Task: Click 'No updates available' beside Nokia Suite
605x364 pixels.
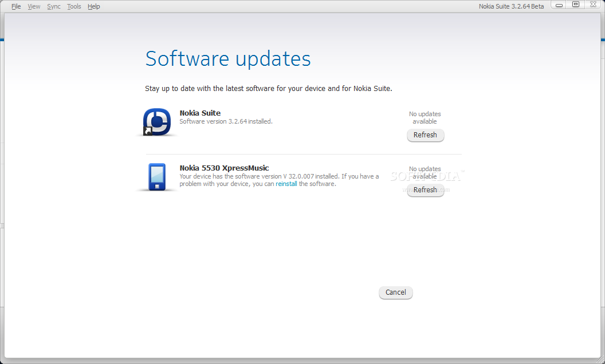Action: point(425,117)
